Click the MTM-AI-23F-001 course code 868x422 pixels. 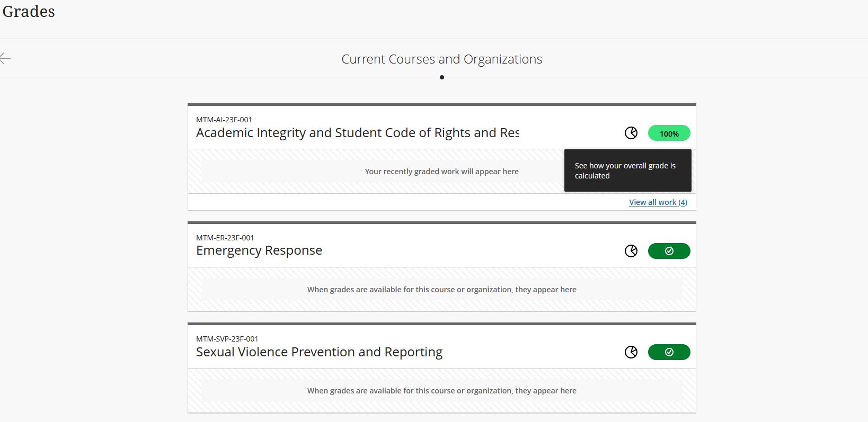(224, 120)
